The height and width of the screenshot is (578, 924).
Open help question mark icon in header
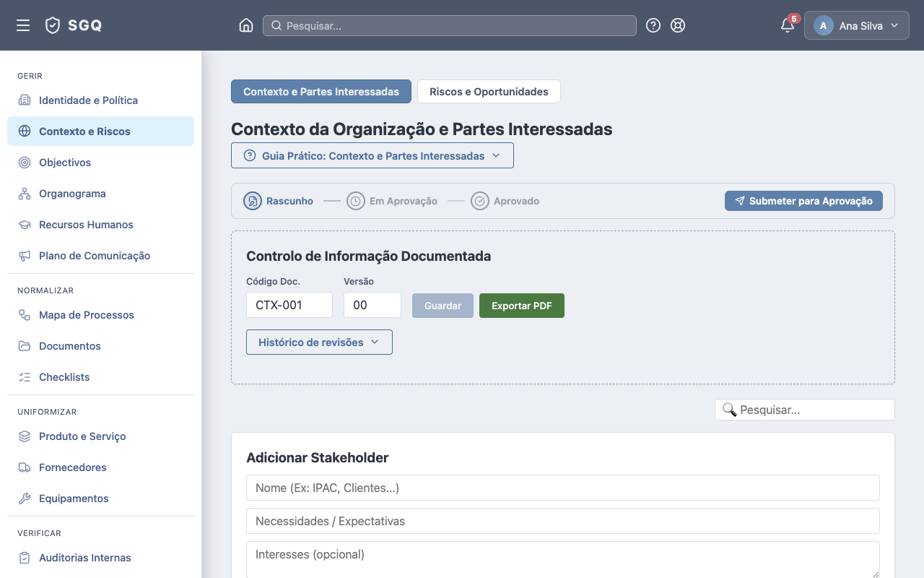click(653, 25)
